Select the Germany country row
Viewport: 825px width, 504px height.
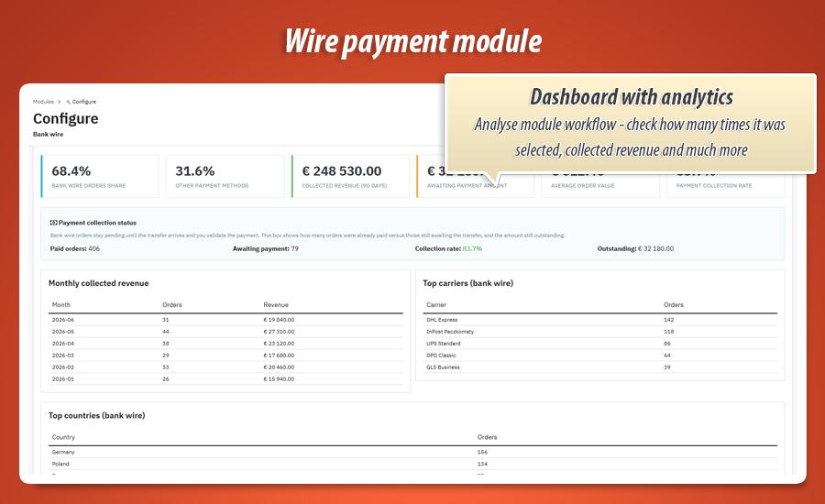tap(412, 452)
